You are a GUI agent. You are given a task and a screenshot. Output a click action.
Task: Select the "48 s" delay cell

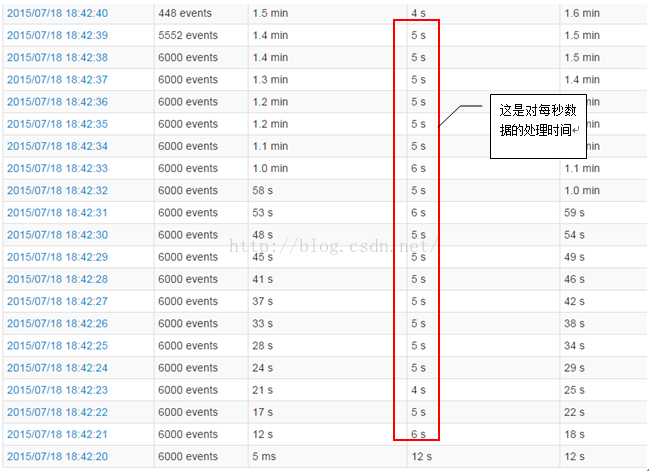click(263, 235)
